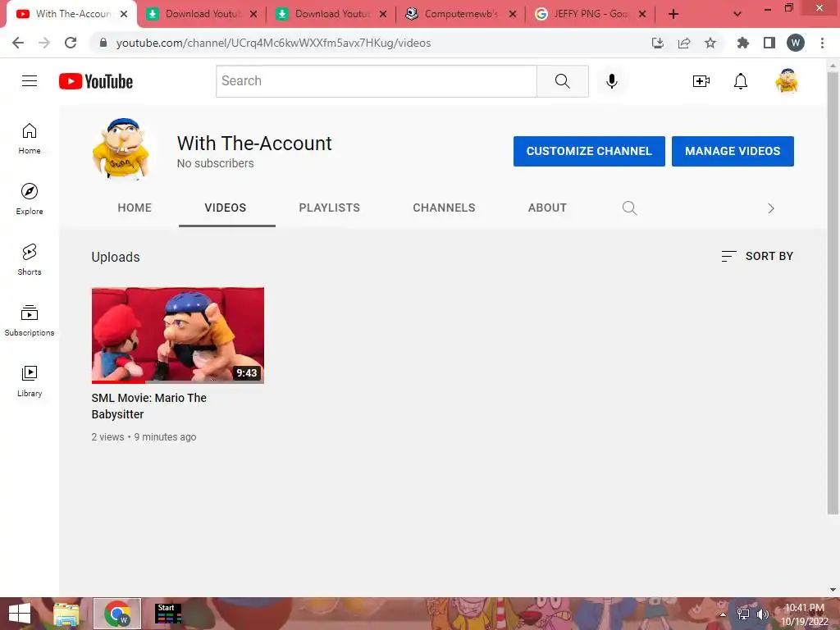Open the notifications bell
Viewport: 840px width, 630px height.
741,81
